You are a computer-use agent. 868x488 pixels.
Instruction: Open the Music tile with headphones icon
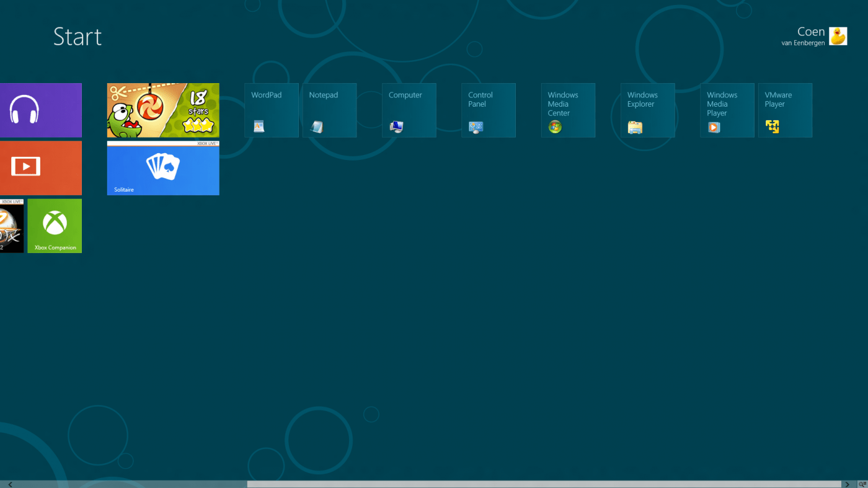click(40, 110)
